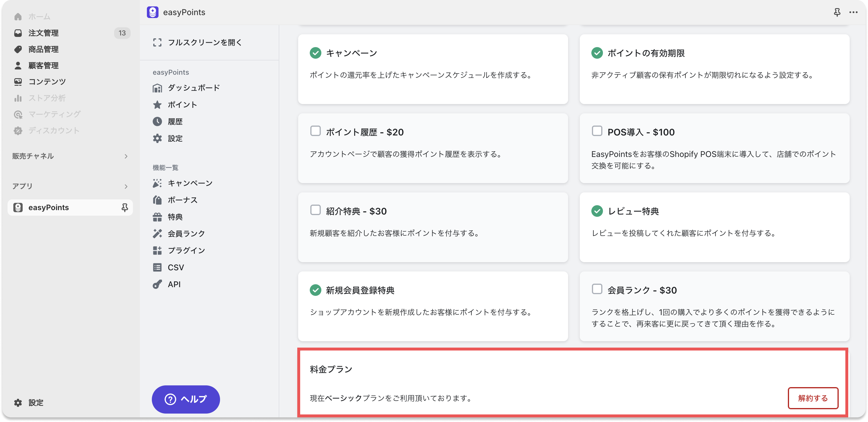Screen dimensions: 868x422
Task: Select the API key icon
Action: click(157, 284)
